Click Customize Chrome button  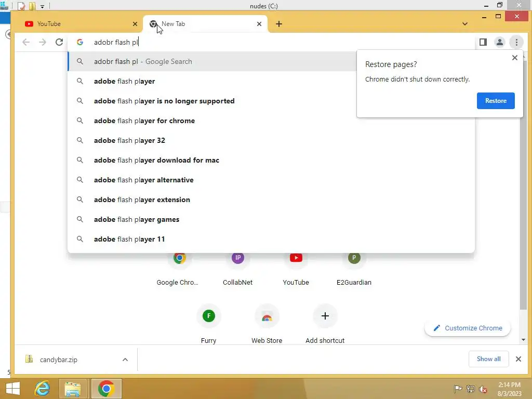pos(468,328)
